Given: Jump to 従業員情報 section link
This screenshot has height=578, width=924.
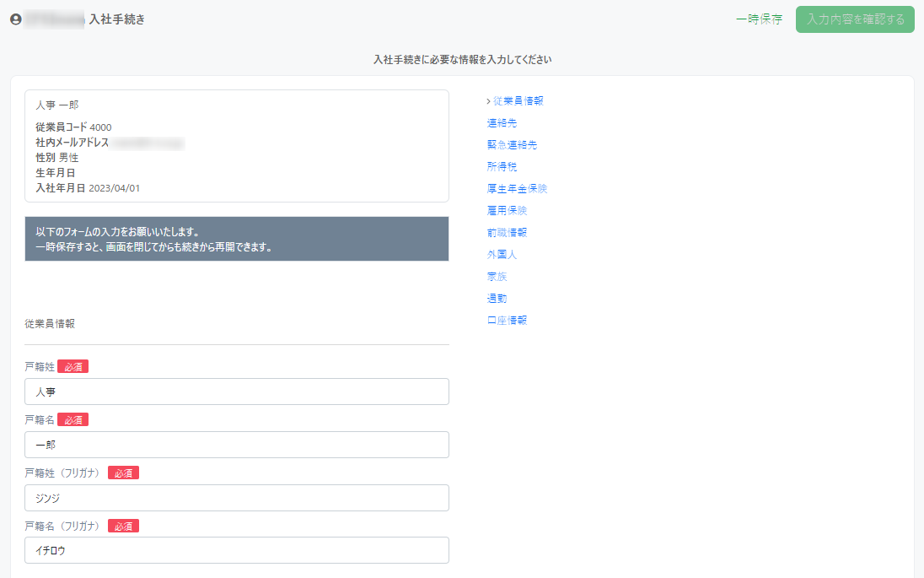Looking at the screenshot, I should click(518, 101).
